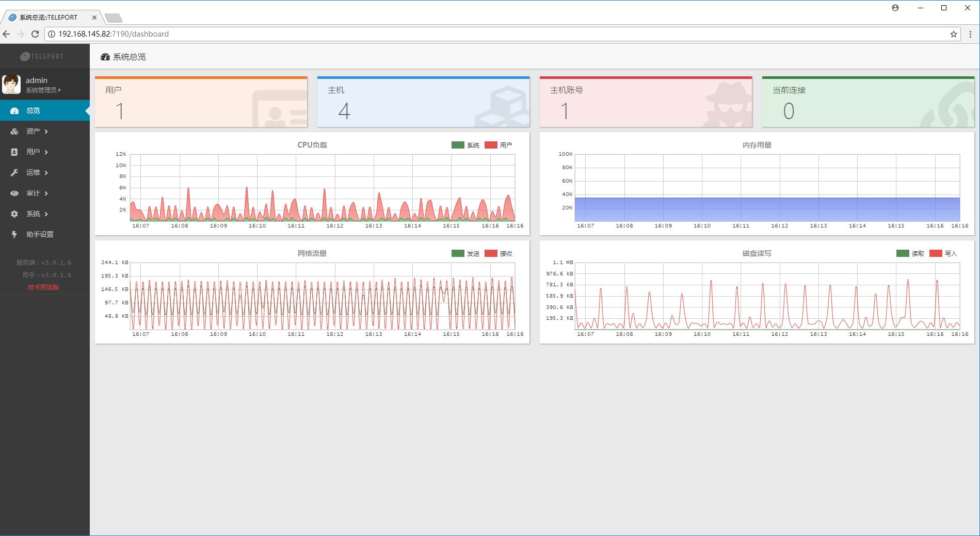This screenshot has height=536, width=980.
Task: Click the cubes icon on 主机 card
Action: [502, 107]
